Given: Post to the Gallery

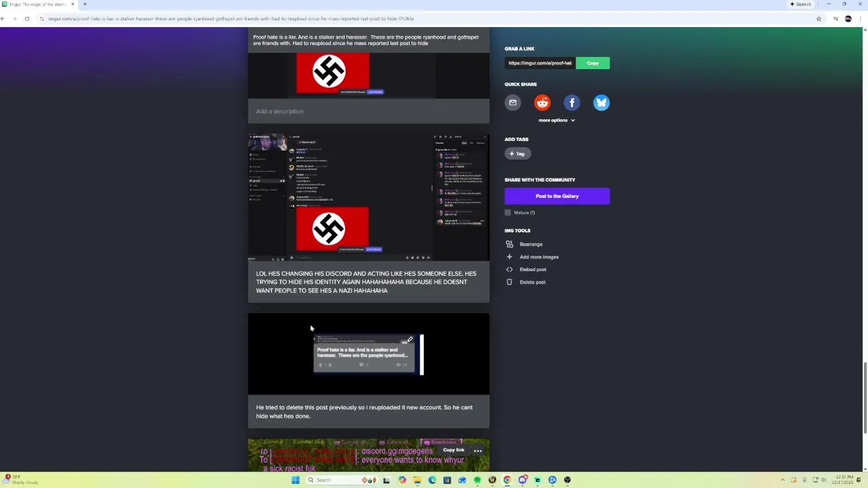Looking at the screenshot, I should [x=557, y=196].
